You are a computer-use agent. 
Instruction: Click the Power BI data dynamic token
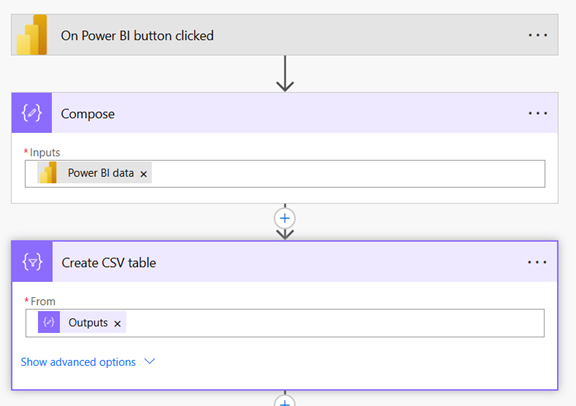(x=94, y=173)
